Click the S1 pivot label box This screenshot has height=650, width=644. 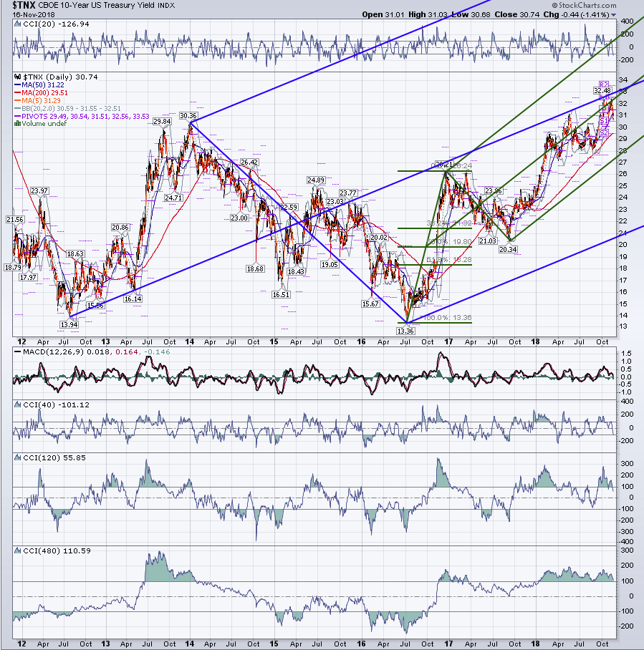point(603,121)
